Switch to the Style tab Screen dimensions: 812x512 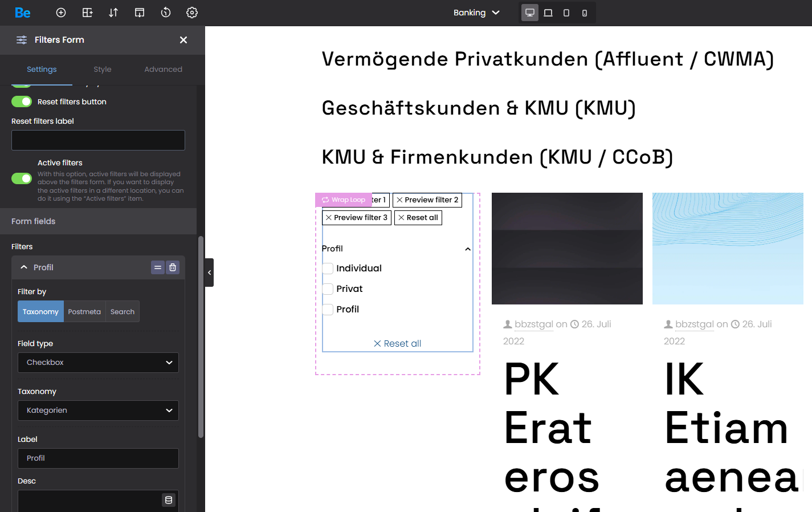pyautogui.click(x=103, y=69)
